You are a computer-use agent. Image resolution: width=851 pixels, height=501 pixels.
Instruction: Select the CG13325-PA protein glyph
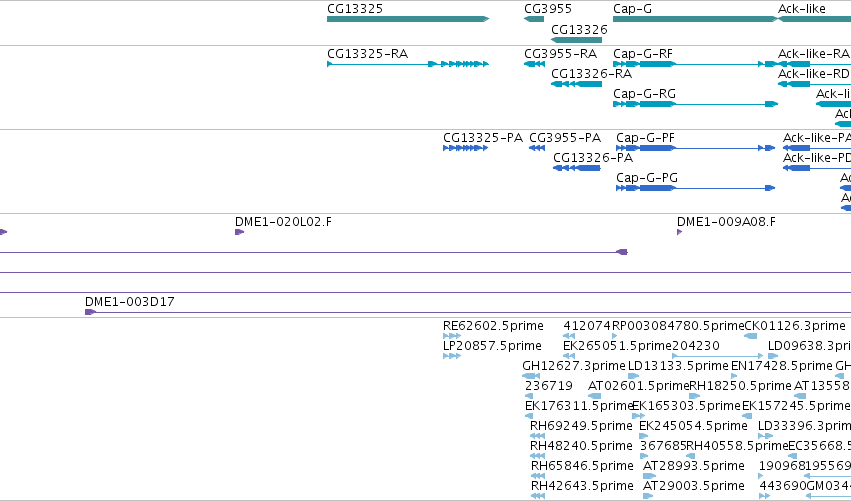pos(465,148)
